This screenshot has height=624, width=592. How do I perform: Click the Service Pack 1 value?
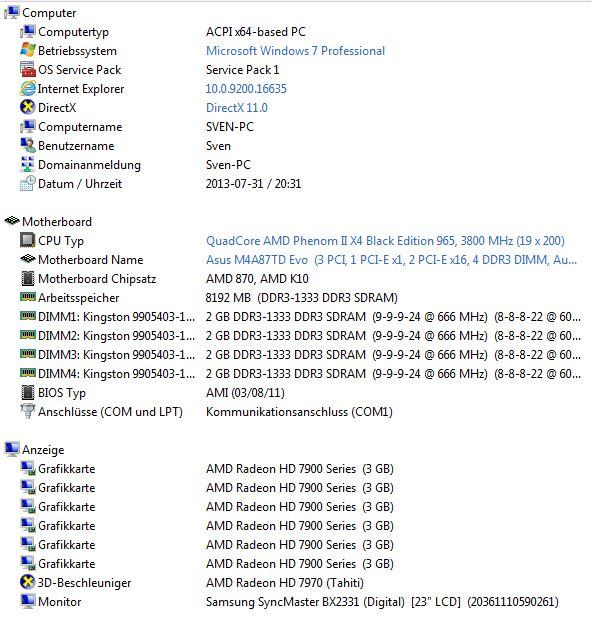coord(242,70)
